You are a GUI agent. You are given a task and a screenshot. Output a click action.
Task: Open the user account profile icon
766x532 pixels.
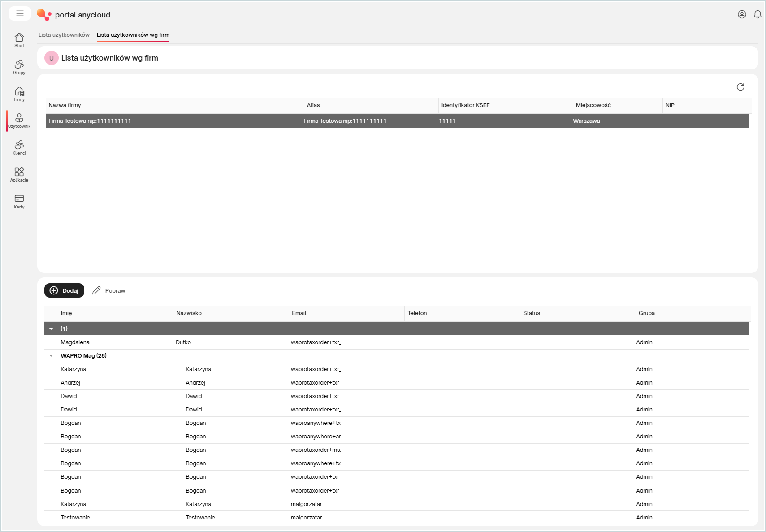(x=742, y=14)
